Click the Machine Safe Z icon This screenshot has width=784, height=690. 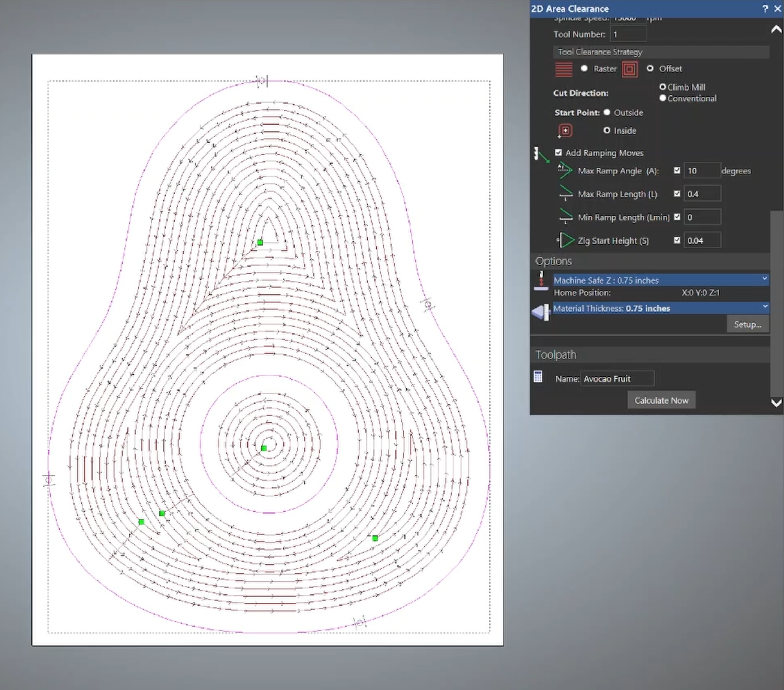point(541,281)
